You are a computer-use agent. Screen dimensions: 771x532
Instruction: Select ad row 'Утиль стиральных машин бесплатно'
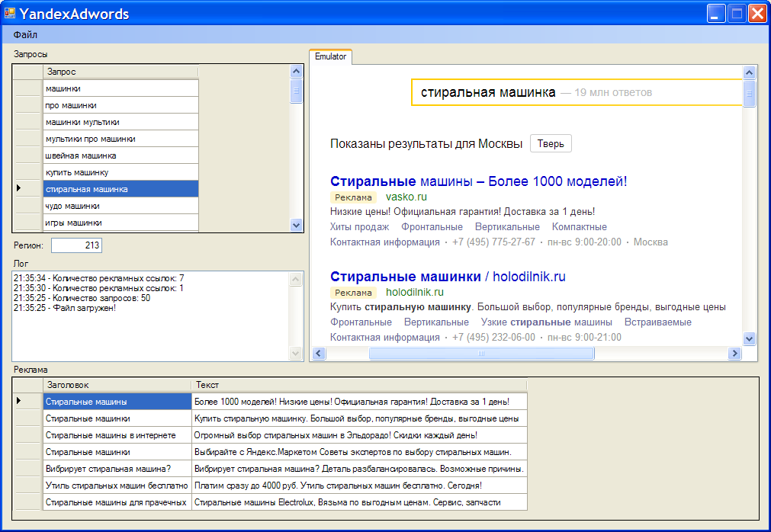coord(117,486)
